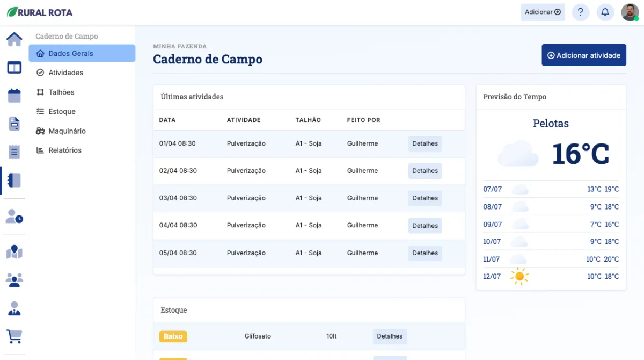The image size is (644, 360).
Task: Open the shopping cart icon in sidebar
Action: (x=14, y=336)
